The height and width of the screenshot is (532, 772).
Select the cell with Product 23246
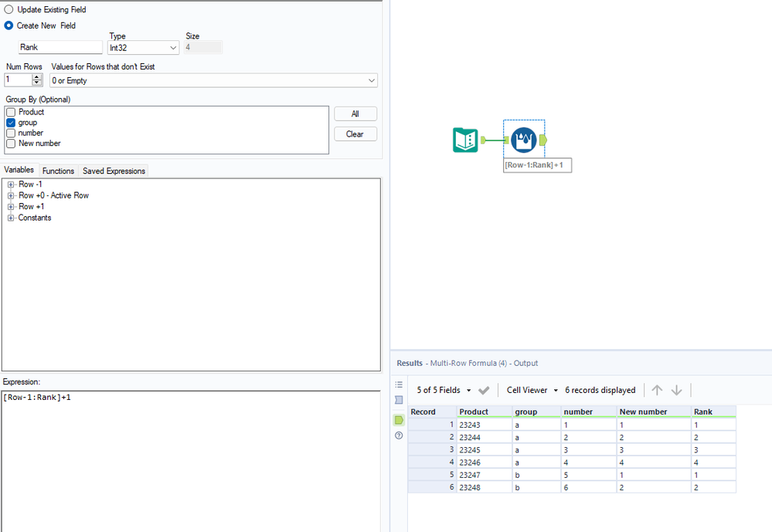[x=485, y=463]
